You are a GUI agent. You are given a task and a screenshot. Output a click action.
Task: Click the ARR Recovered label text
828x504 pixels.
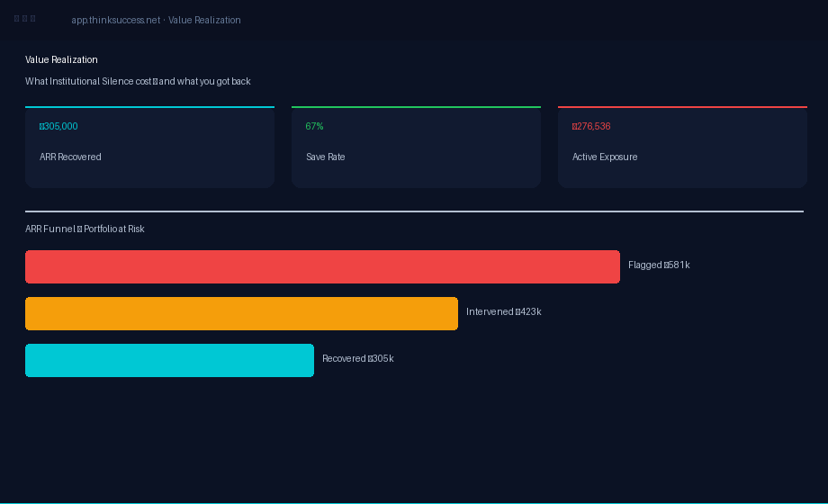(70, 157)
